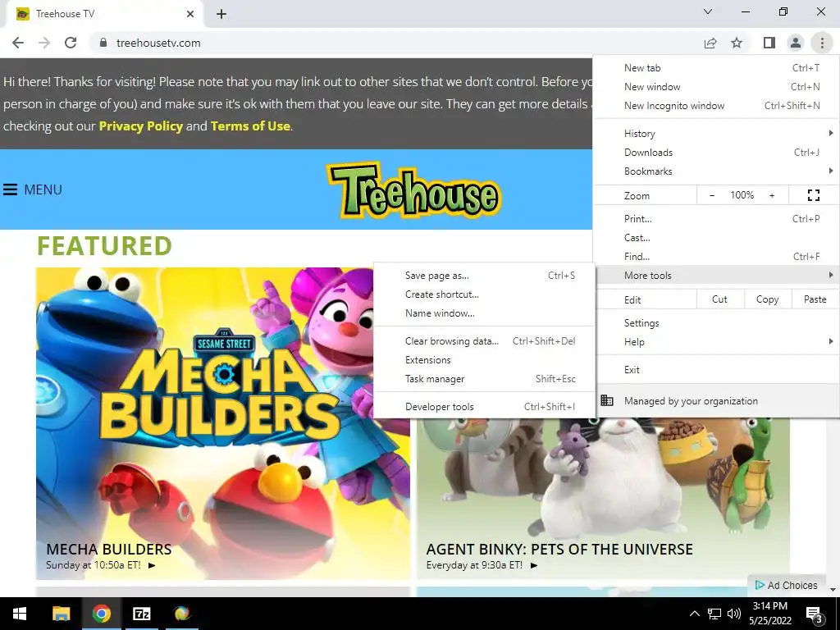
Task: Click the Ad Choices icon
Action: click(759, 585)
